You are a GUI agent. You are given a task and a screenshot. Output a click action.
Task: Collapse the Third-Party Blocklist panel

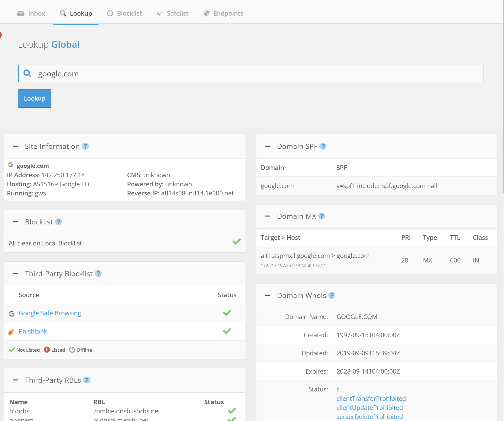16,274
